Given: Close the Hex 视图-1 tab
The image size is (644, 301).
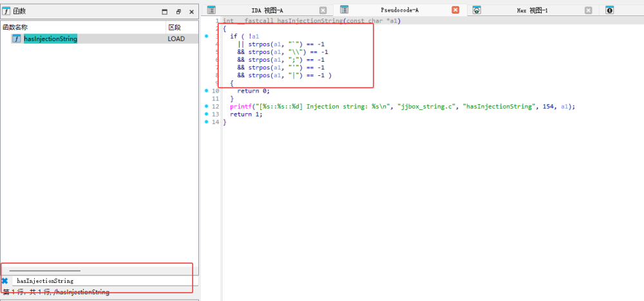Looking at the screenshot, I should 588,10.
